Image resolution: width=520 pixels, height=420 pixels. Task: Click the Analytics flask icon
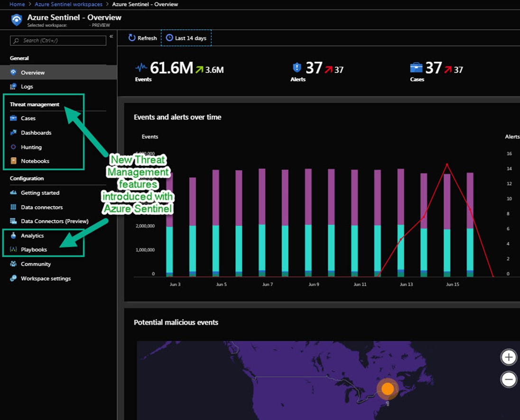[13, 236]
